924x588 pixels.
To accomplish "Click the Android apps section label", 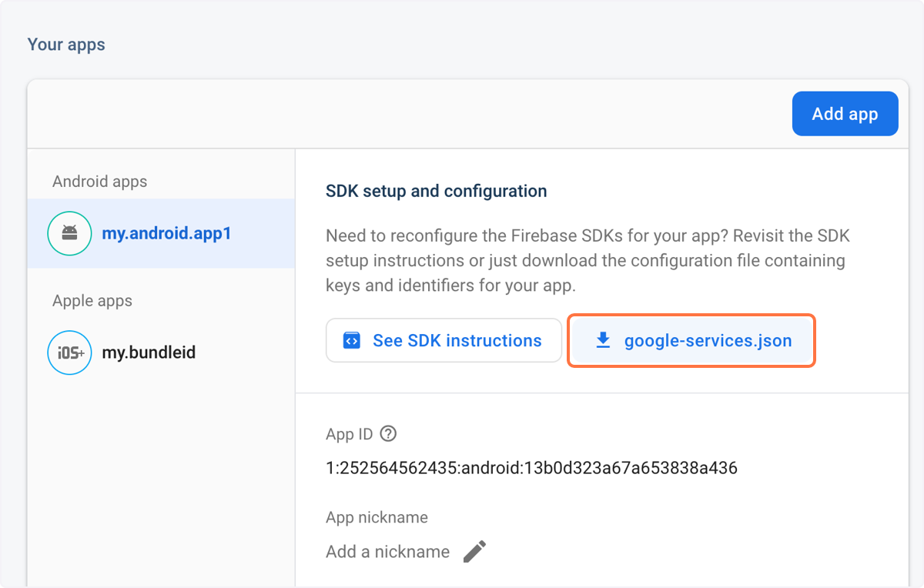I will [99, 182].
